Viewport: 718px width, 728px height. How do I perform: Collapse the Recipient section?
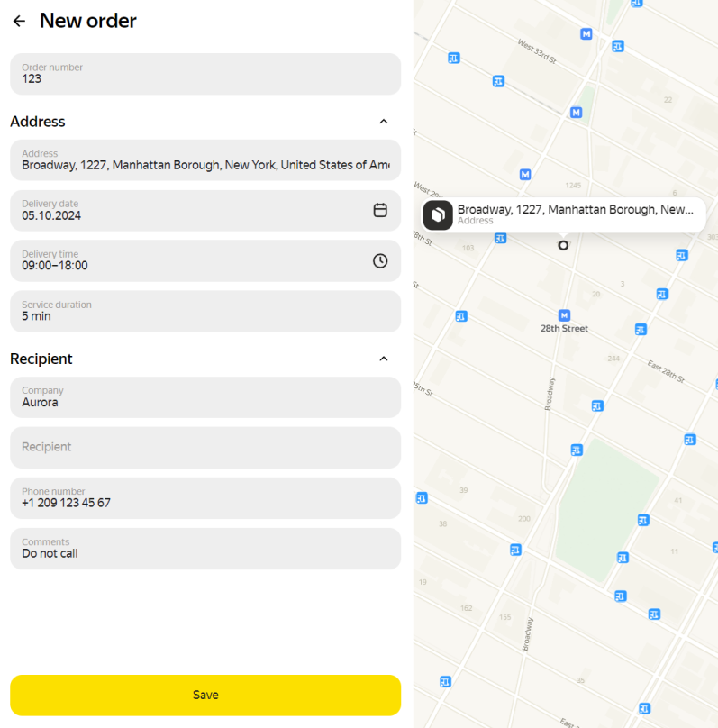click(384, 359)
